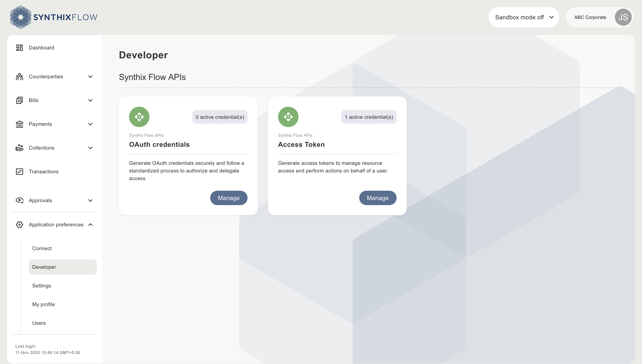The width and height of the screenshot is (642, 364).
Task: Expand the Counterparties menu chevron
Action: point(91,77)
